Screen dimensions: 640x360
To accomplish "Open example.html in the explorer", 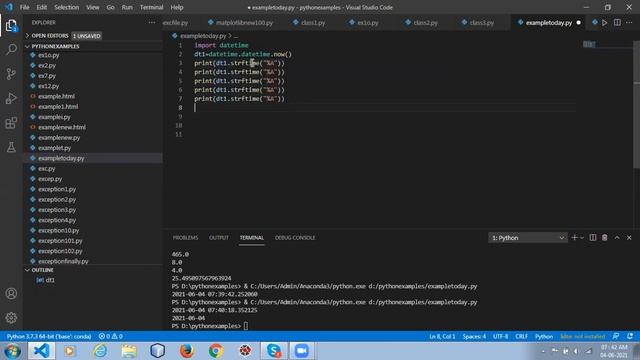I will pos(56,96).
